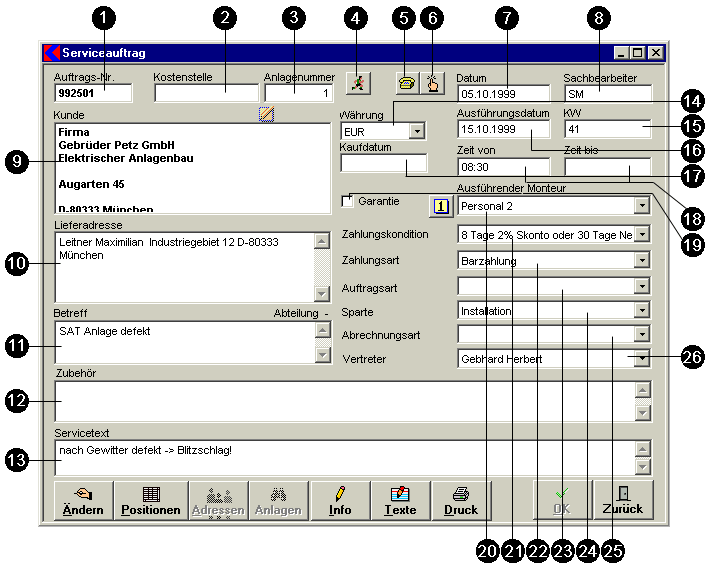
Task: Enable the Garantie checkbox
Action: (x=348, y=201)
